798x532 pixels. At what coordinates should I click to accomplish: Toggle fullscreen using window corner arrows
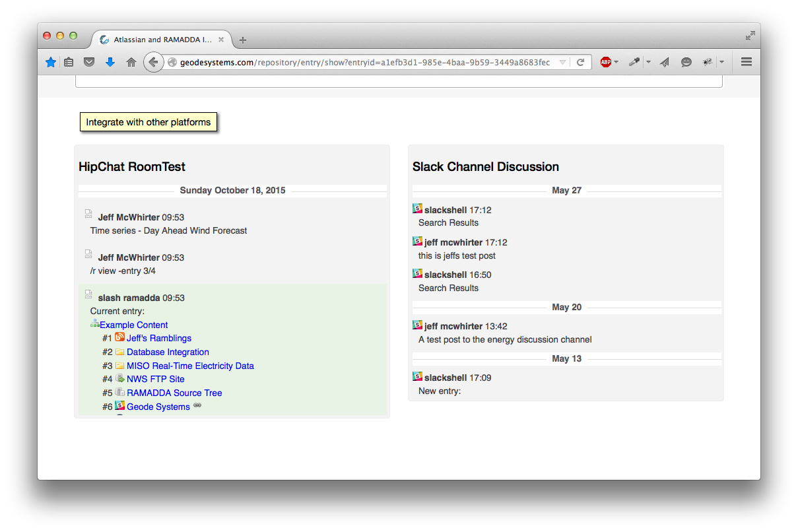pyautogui.click(x=750, y=36)
